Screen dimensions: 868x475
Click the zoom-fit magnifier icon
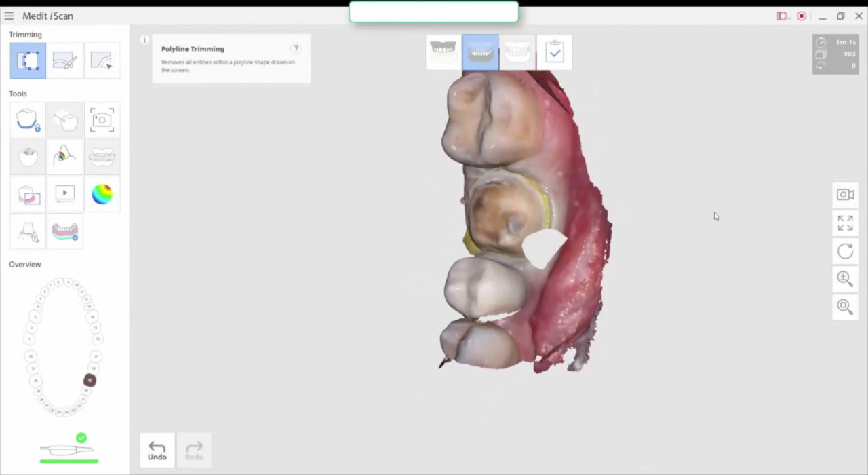(x=845, y=306)
